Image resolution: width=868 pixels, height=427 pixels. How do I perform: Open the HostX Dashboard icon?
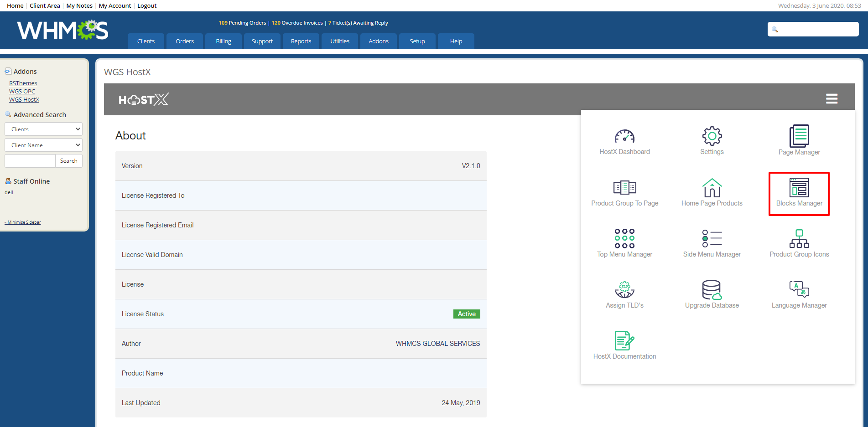(624, 137)
